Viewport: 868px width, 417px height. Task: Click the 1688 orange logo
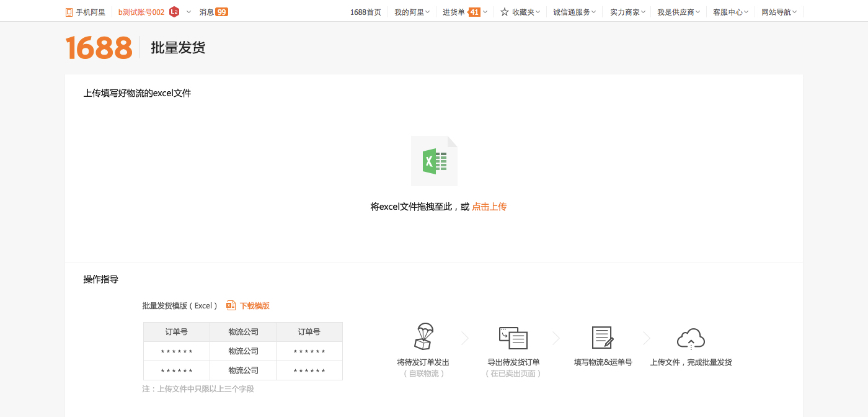pyautogui.click(x=99, y=48)
